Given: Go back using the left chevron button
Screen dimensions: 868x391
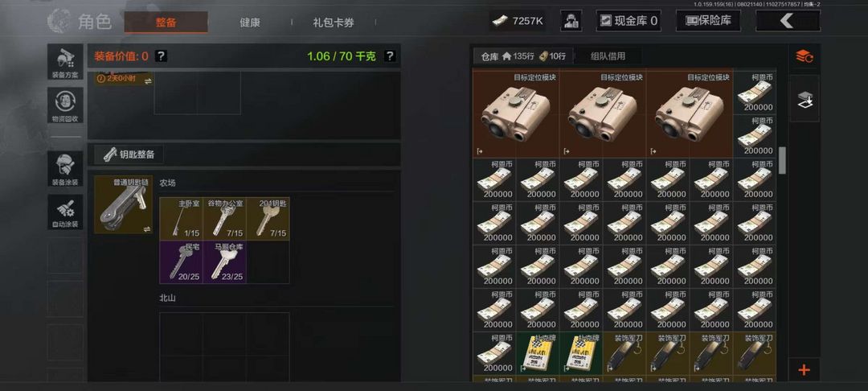Looking at the screenshot, I should click(x=788, y=21).
